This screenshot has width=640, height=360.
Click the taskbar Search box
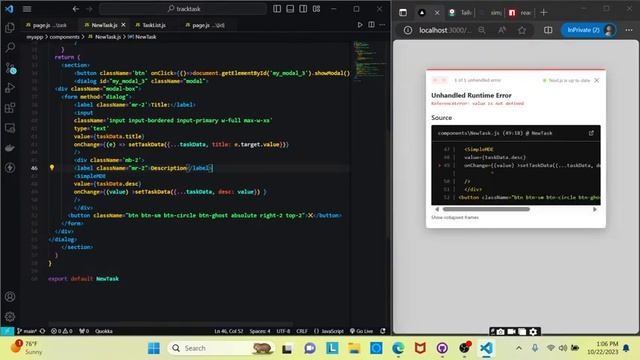click(x=220, y=348)
